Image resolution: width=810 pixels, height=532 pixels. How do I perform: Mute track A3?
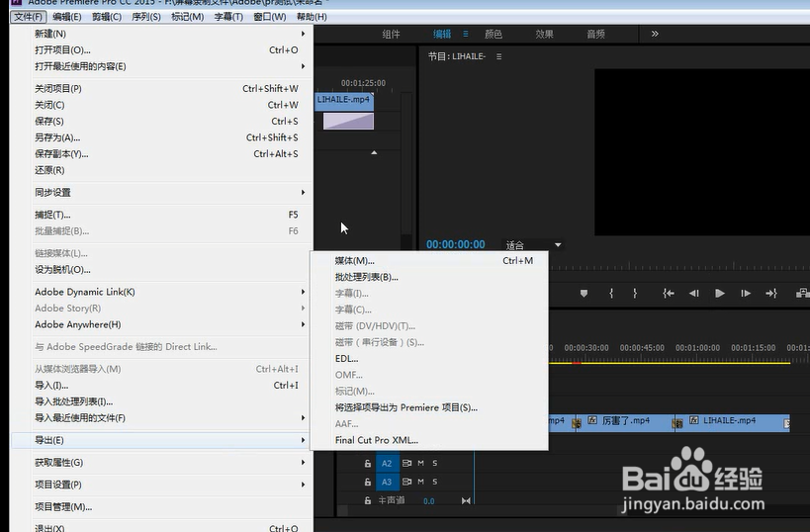[421, 482]
